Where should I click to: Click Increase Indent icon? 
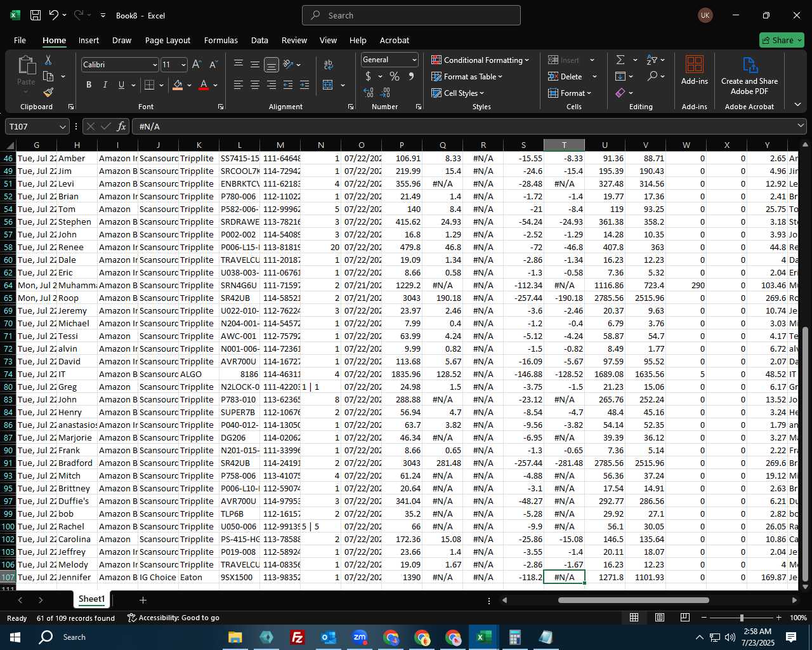point(304,85)
